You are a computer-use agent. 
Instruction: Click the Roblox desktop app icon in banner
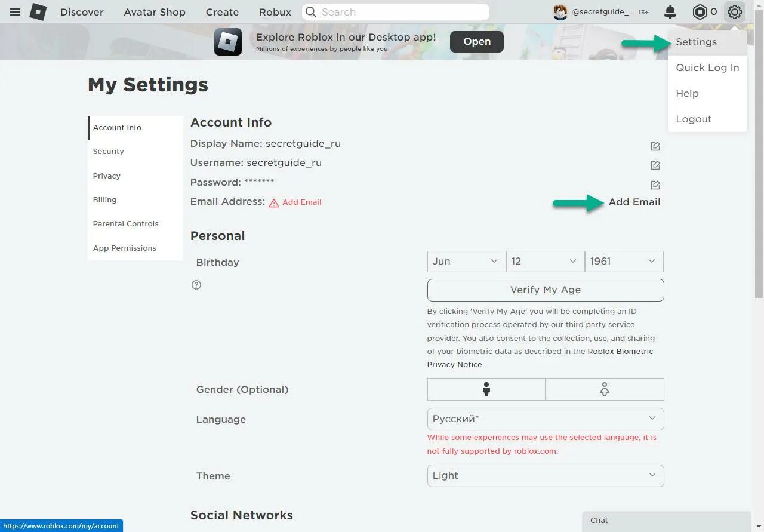(228, 42)
